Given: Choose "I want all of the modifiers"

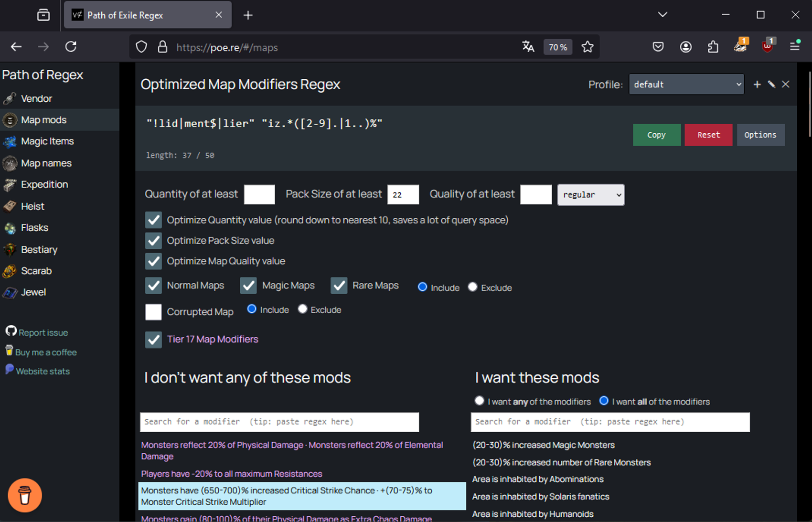Looking at the screenshot, I should (x=604, y=401).
